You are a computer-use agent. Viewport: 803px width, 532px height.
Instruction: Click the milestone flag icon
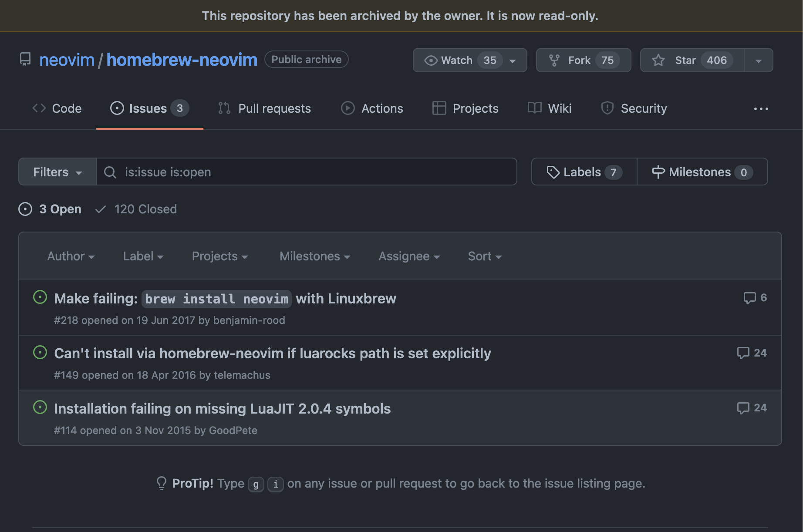click(659, 172)
